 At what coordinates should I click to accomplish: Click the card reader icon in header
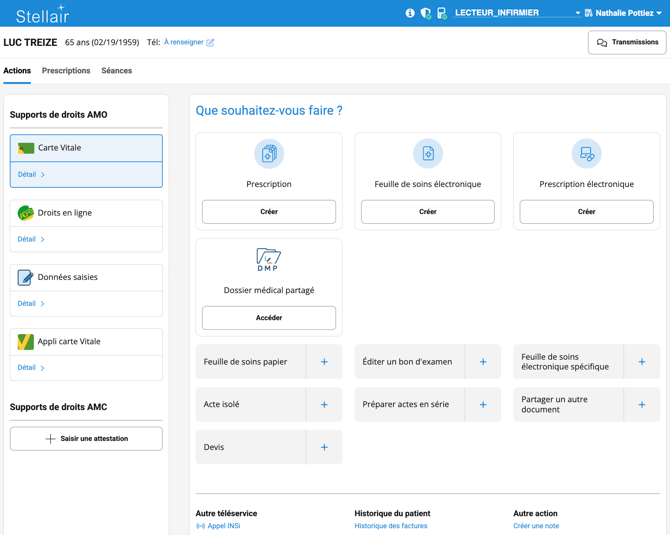point(442,13)
